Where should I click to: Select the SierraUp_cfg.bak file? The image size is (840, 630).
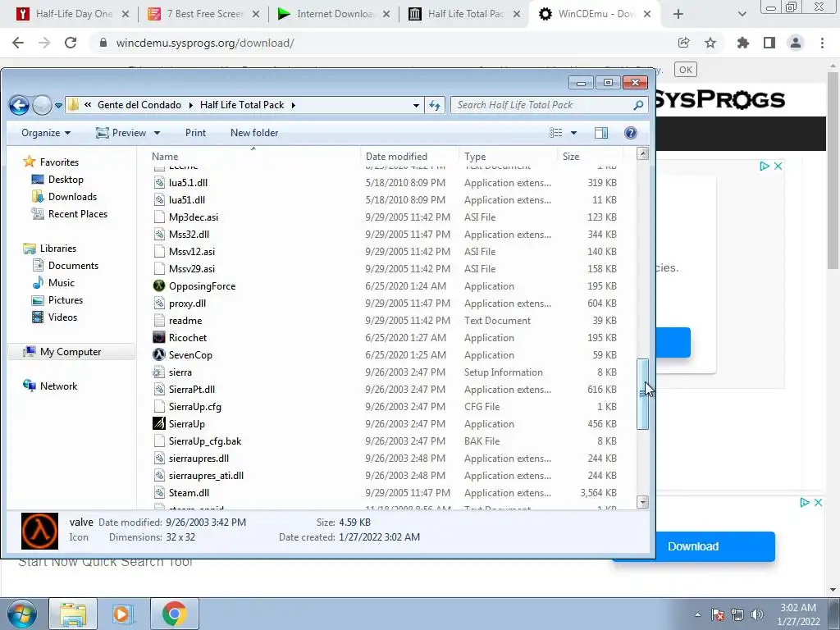click(204, 441)
